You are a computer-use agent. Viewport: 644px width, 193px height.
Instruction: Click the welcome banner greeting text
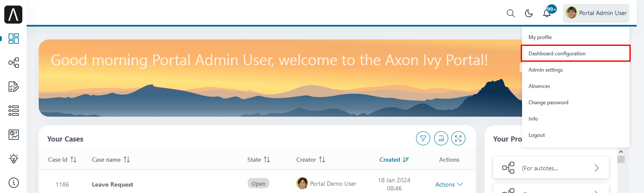click(269, 60)
